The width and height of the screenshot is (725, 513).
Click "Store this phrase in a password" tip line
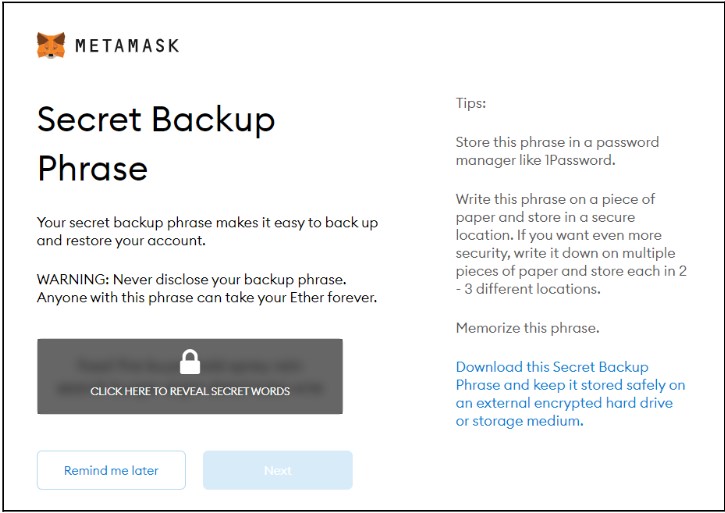click(x=557, y=142)
